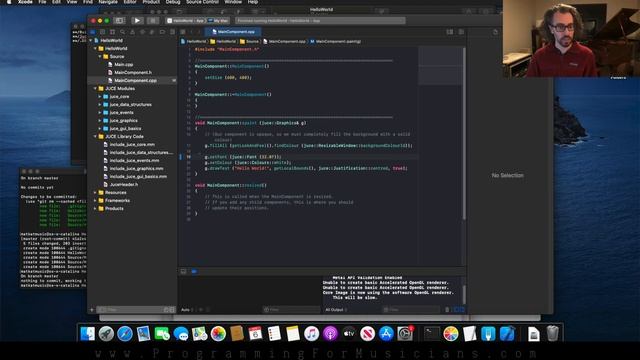Click MainComponent.cpp breadcrumb in jump bar

pyautogui.click(x=284, y=41)
